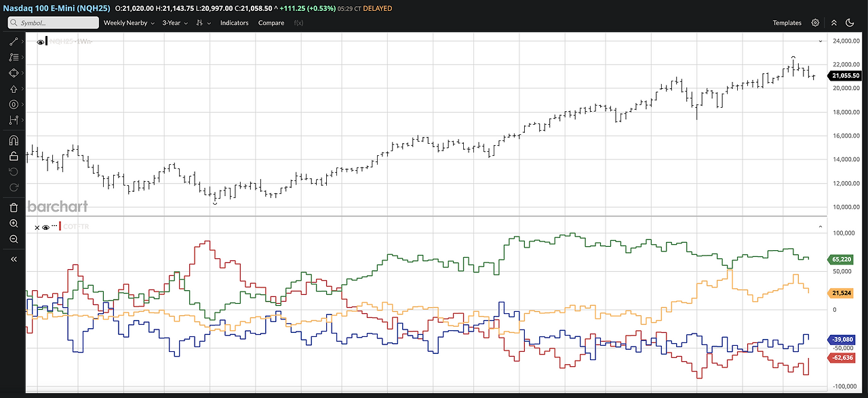This screenshot has height=398, width=868.
Task: Open chart settings gear
Action: [815, 22]
